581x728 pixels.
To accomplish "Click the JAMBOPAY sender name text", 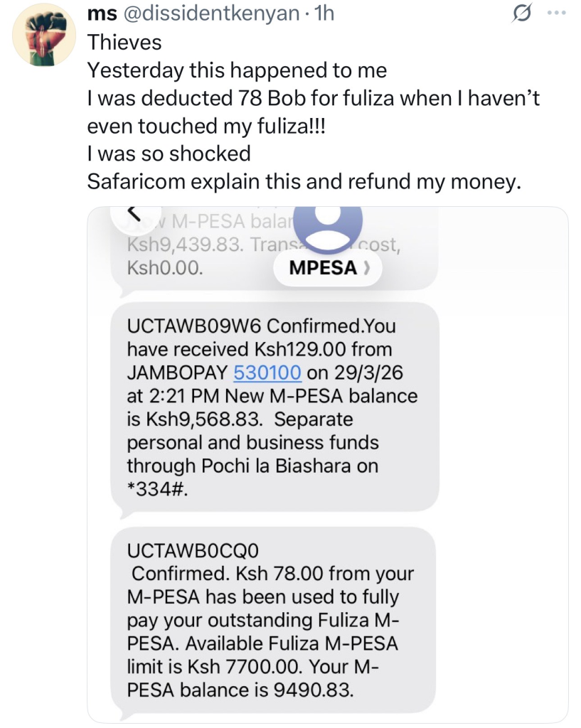I will click(177, 373).
